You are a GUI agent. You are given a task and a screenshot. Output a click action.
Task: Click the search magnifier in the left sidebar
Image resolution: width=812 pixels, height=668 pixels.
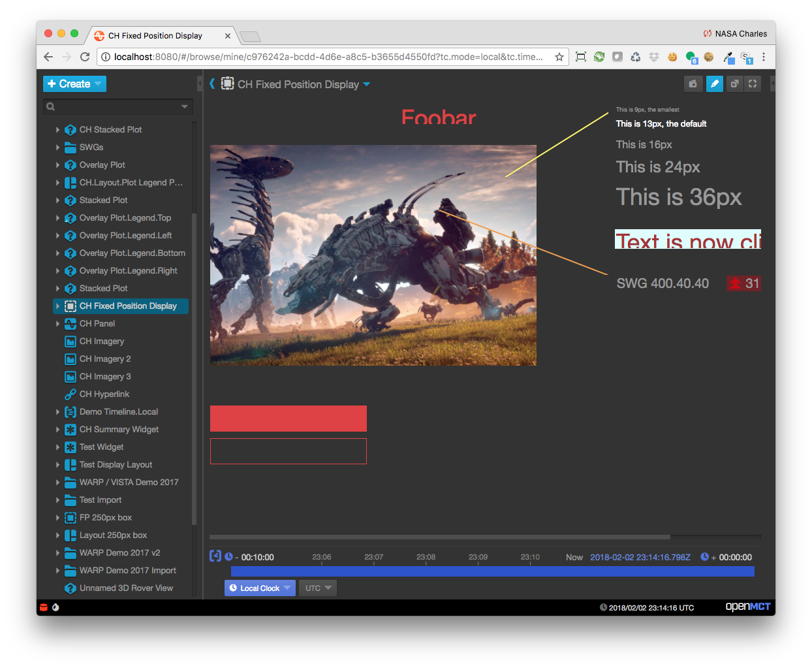click(x=50, y=106)
